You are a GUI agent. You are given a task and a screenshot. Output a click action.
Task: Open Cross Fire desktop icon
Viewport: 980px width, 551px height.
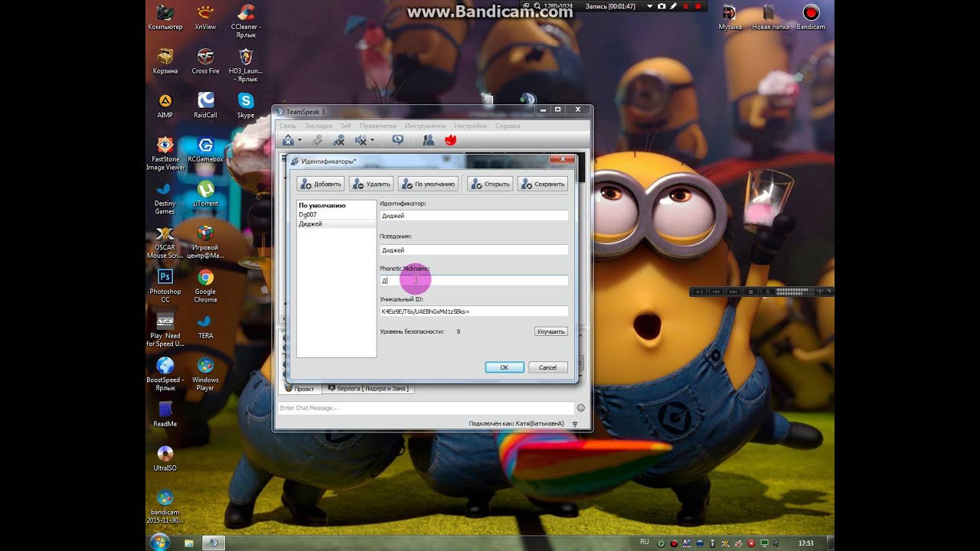pyautogui.click(x=205, y=62)
